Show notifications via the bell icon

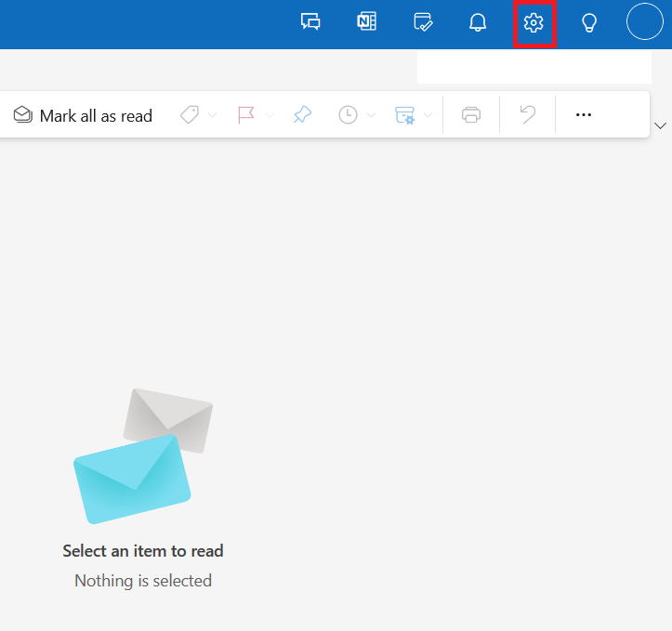point(478,22)
